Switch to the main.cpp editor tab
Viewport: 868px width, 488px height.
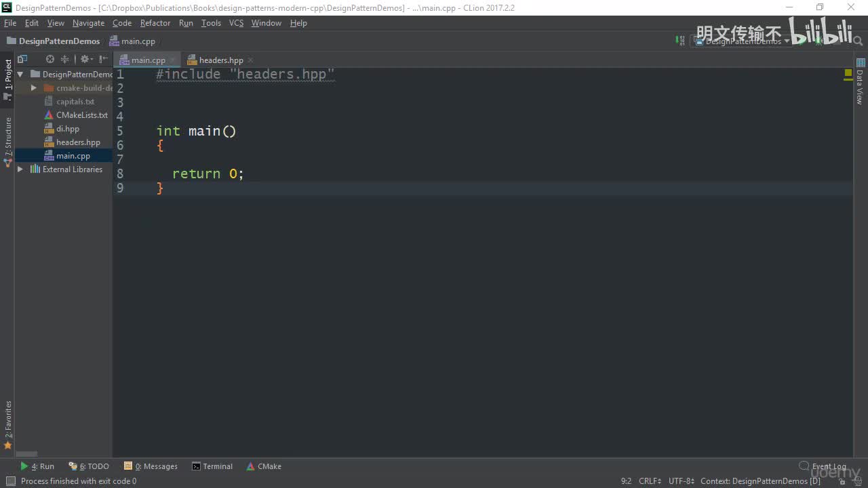click(x=147, y=60)
